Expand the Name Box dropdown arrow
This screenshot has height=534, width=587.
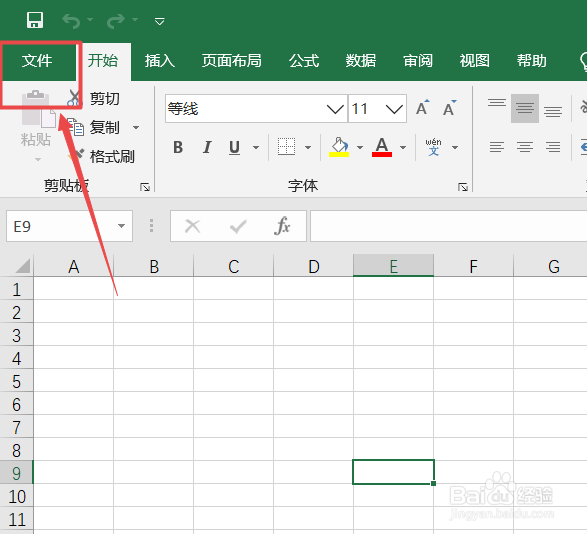pyautogui.click(x=121, y=226)
